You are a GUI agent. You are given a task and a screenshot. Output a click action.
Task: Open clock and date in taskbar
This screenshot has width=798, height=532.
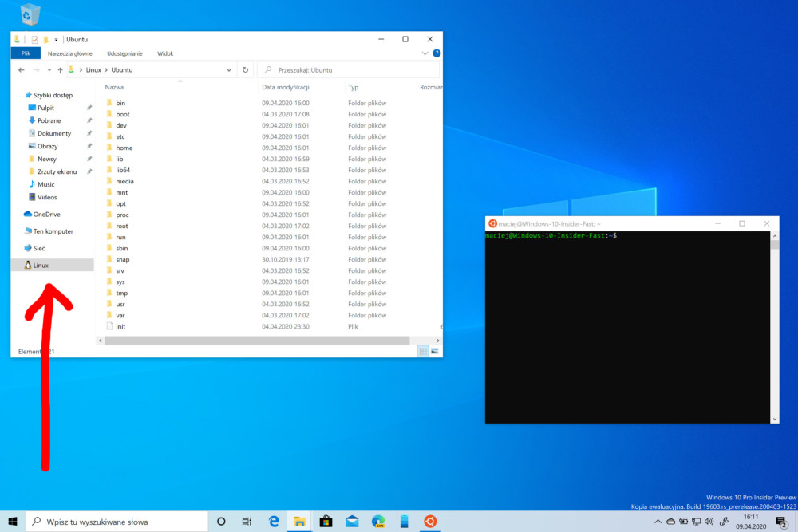tap(751, 522)
